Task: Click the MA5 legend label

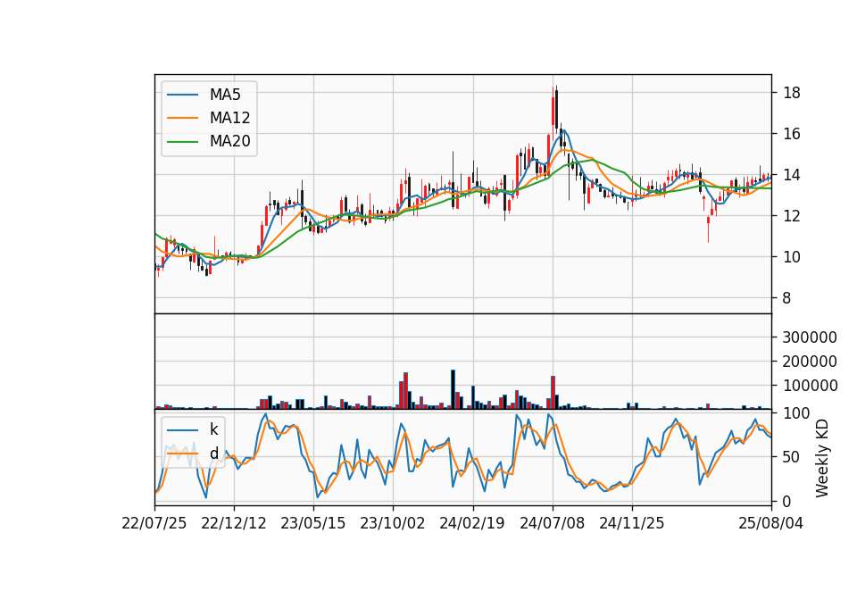Action: point(225,95)
